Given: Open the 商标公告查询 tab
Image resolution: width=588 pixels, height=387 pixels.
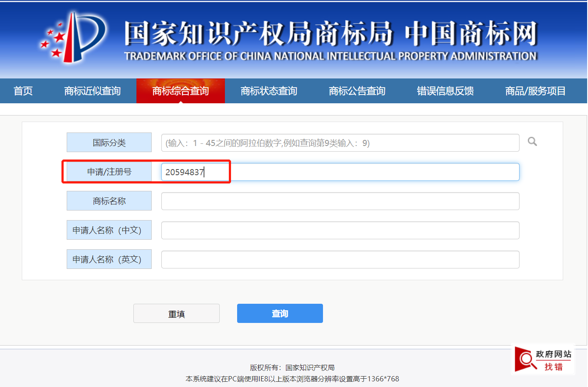Looking at the screenshot, I should (357, 91).
